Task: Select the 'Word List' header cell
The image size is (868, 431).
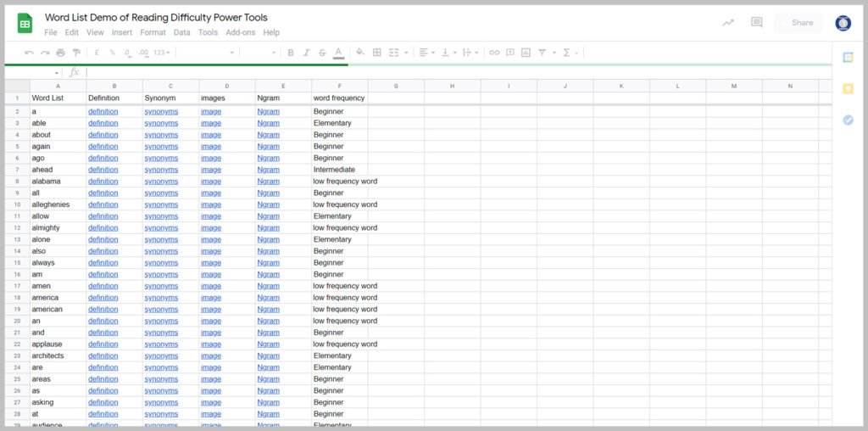Action: pyautogui.click(x=58, y=98)
